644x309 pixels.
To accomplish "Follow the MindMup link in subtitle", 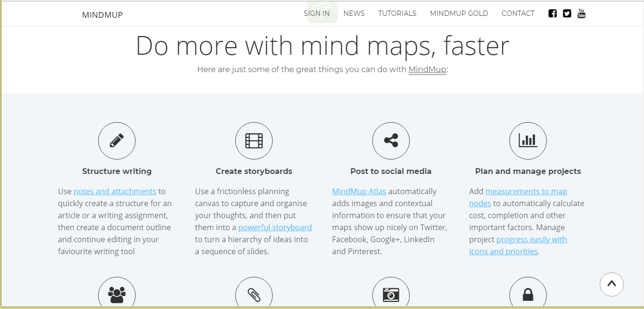I will click(427, 69).
